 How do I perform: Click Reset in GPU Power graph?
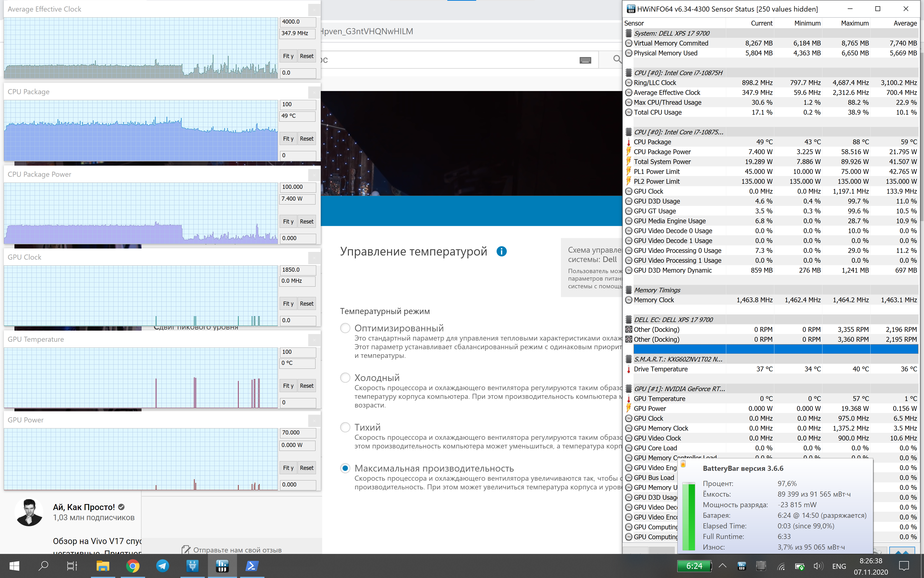tap(307, 468)
